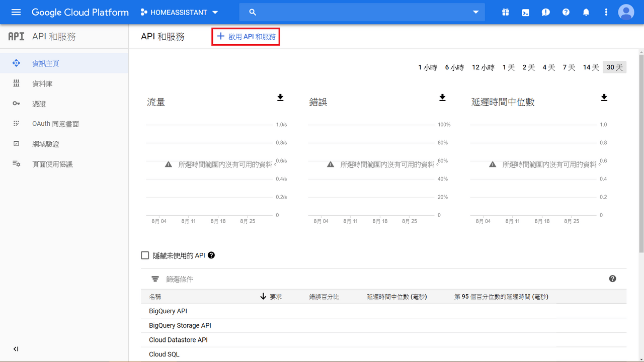This screenshot has height=362, width=644.
Task: Open the three-dot settings menu
Action: [606, 12]
